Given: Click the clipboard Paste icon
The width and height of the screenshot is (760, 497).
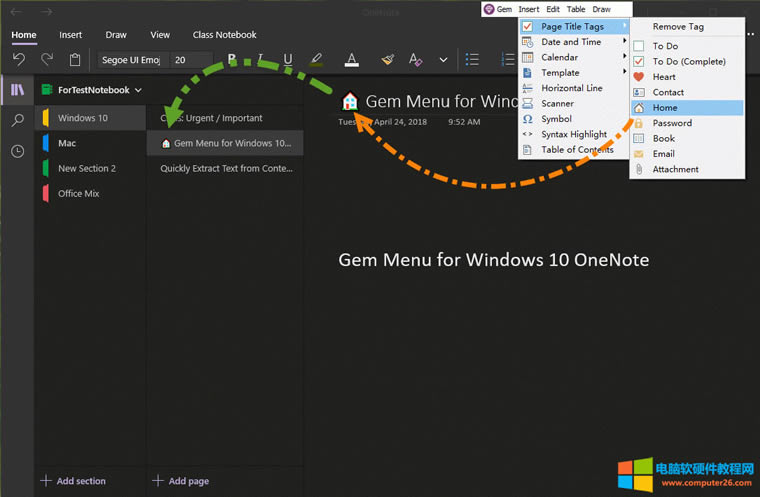Looking at the screenshot, I should (75, 60).
